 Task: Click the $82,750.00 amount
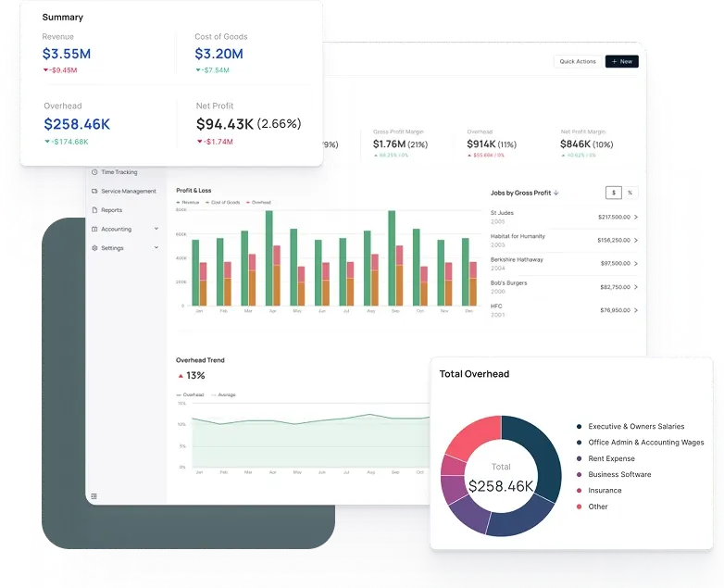pyautogui.click(x=615, y=287)
